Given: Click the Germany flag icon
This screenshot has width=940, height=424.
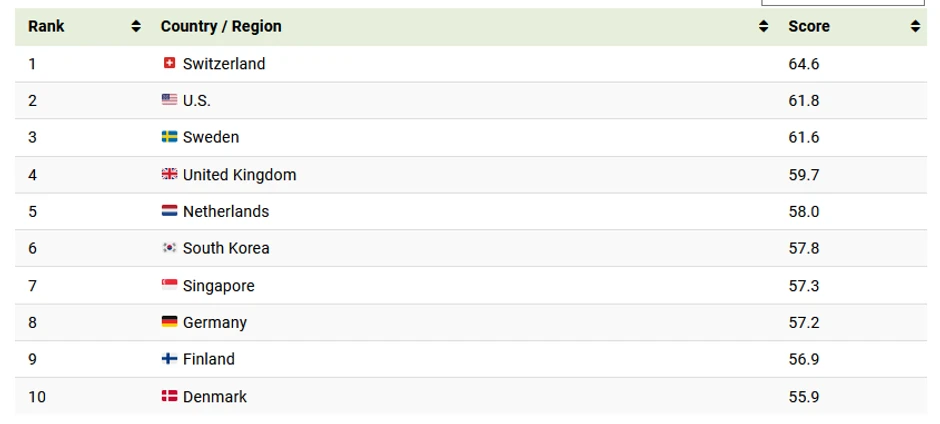Looking at the screenshot, I should tap(169, 322).
